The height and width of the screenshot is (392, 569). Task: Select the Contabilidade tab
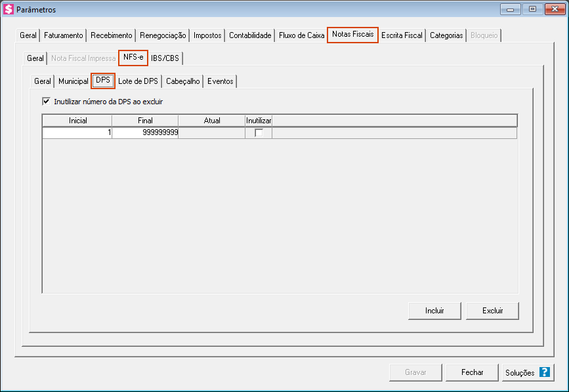250,35
